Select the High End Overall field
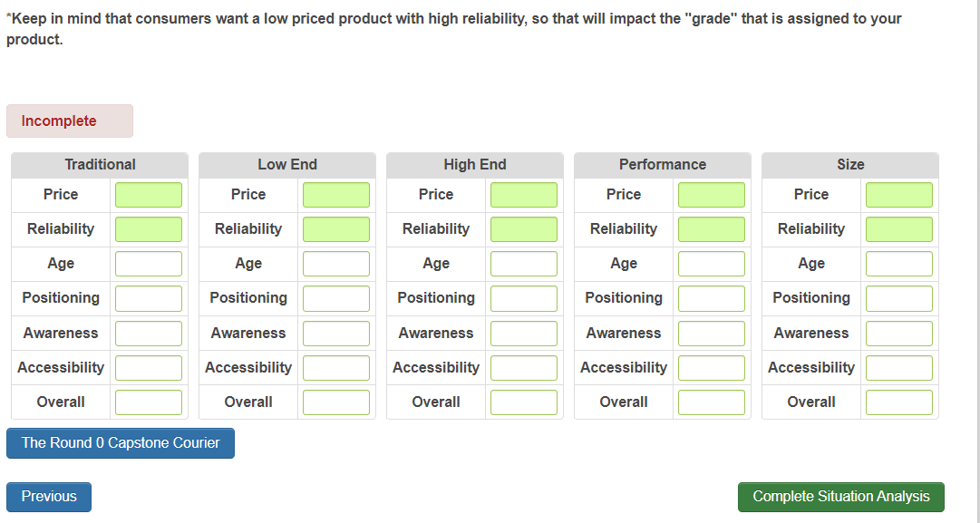 tap(524, 402)
